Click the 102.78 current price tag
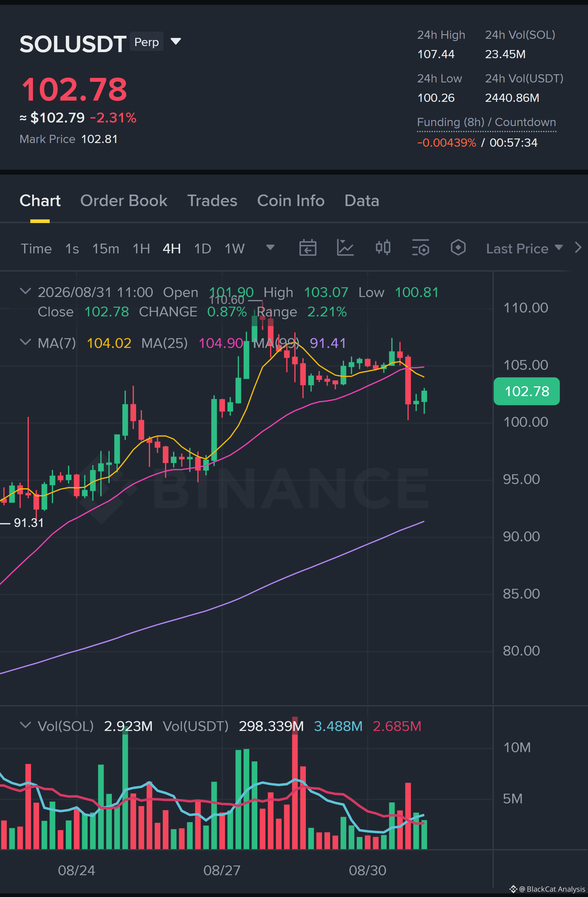The height and width of the screenshot is (897, 588). pyautogui.click(x=526, y=391)
